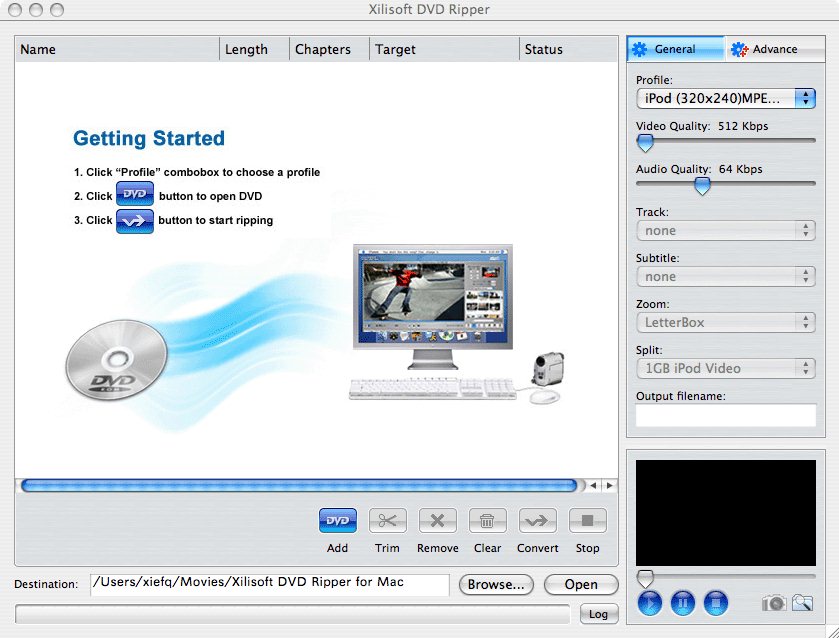Expand the Zoom LetterBox dropdown
This screenshot has height=638, width=839.
pos(726,322)
